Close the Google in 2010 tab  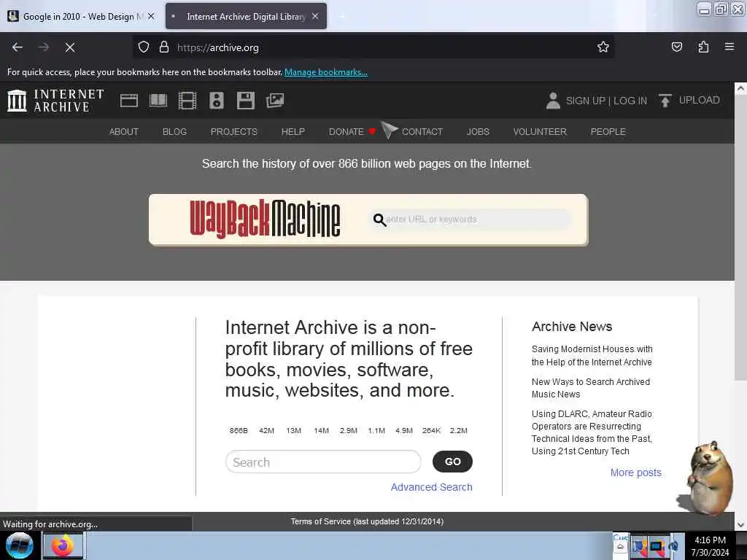[x=151, y=16]
